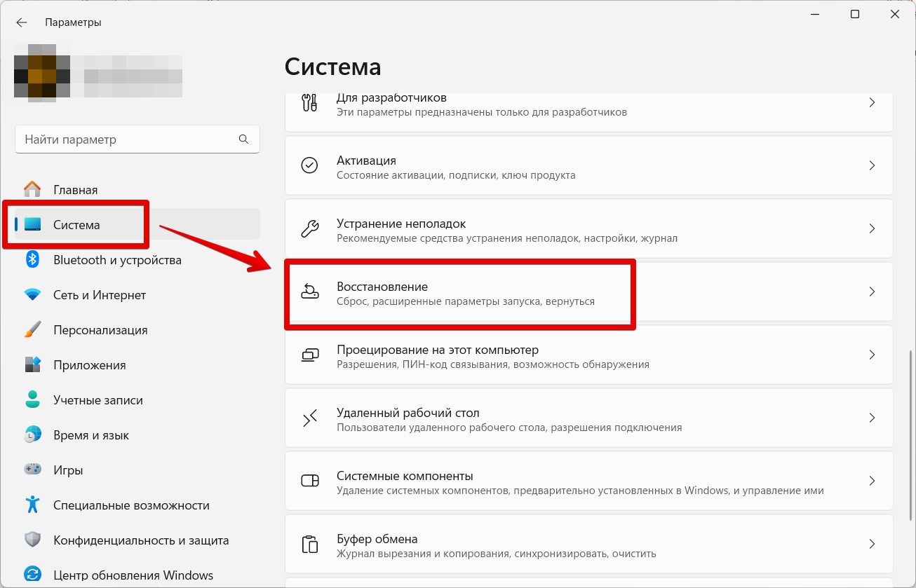This screenshot has height=588, width=916.
Task: Select Bluetooth и устройства section
Action: click(137, 259)
